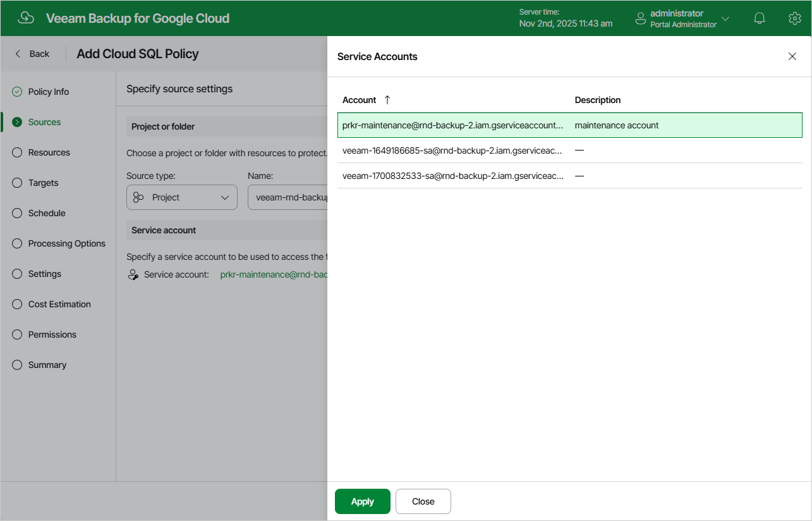Go to the Resources step

coord(49,152)
